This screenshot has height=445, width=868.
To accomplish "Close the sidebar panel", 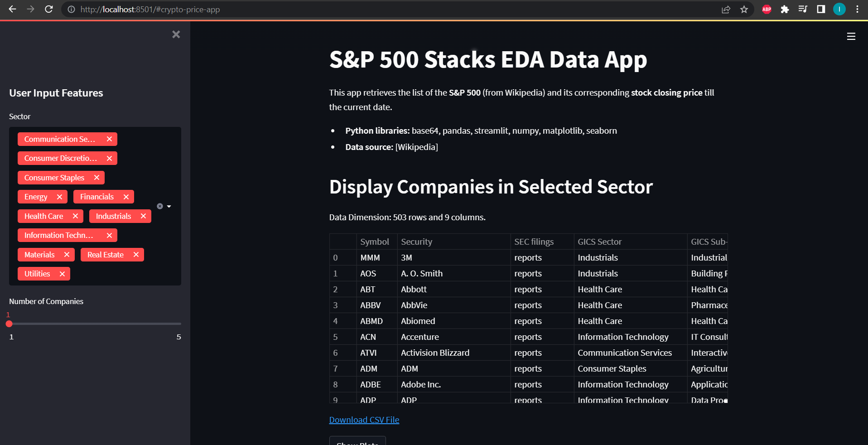I will [x=176, y=34].
